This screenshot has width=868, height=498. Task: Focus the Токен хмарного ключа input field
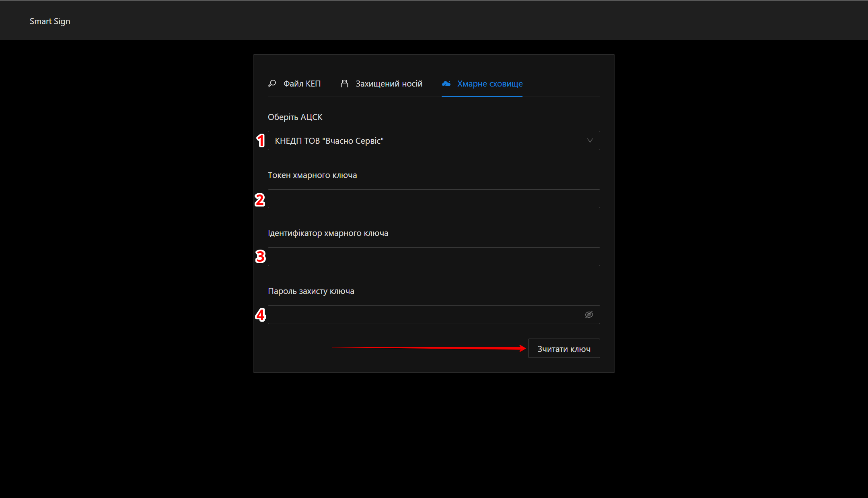434,198
